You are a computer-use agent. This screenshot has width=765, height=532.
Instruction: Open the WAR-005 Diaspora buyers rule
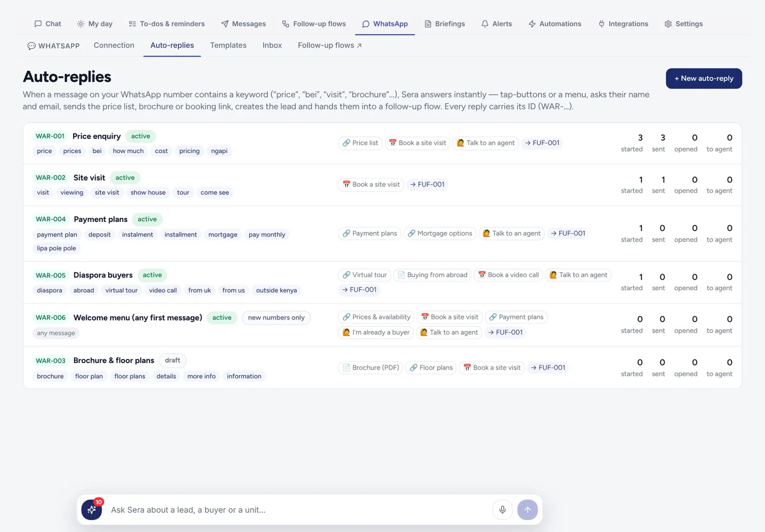(382, 282)
